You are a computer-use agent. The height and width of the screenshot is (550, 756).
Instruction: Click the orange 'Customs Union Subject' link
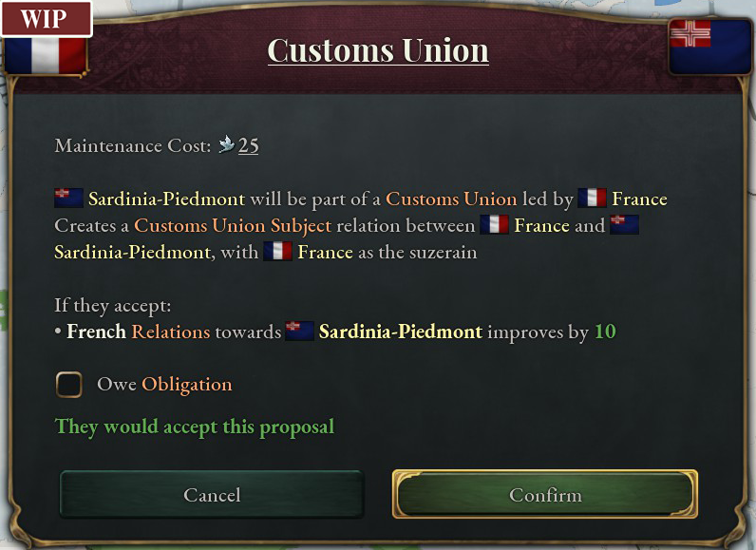233,226
